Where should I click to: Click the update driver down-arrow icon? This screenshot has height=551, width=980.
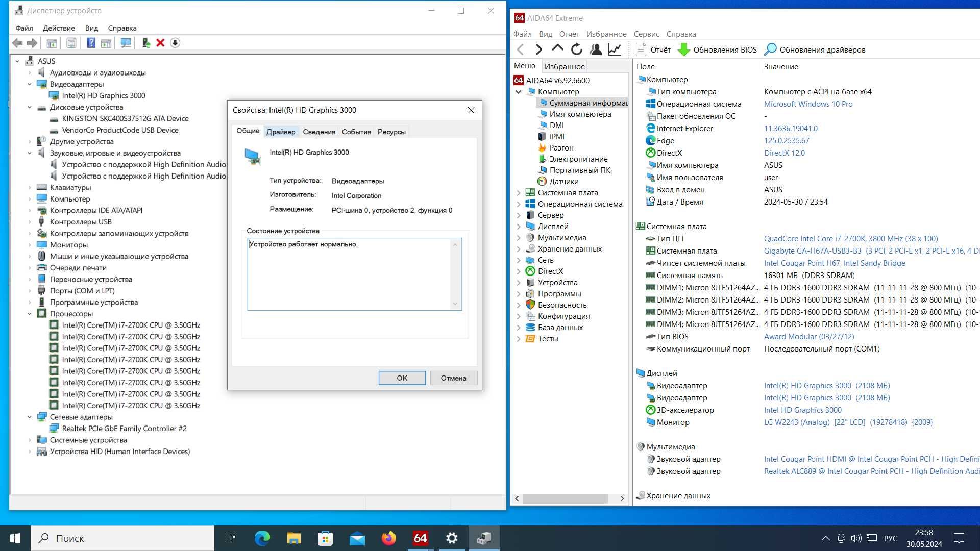click(x=175, y=43)
